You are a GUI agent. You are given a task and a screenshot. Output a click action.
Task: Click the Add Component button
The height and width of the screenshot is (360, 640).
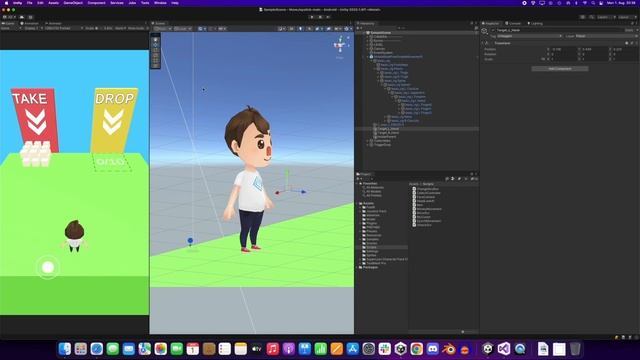point(560,69)
